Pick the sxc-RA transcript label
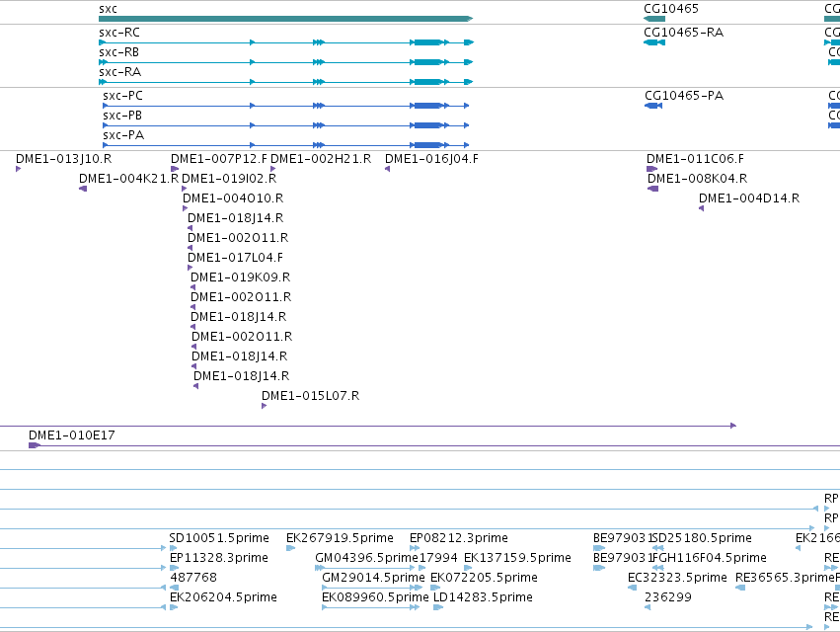 (120, 72)
